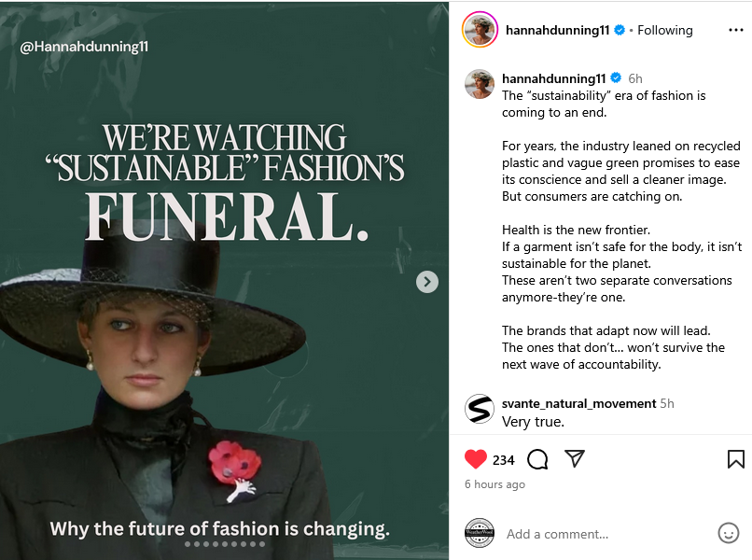Save the post with the bookmark icon
Image resolution: width=752 pixels, height=560 pixels.
pos(735,459)
